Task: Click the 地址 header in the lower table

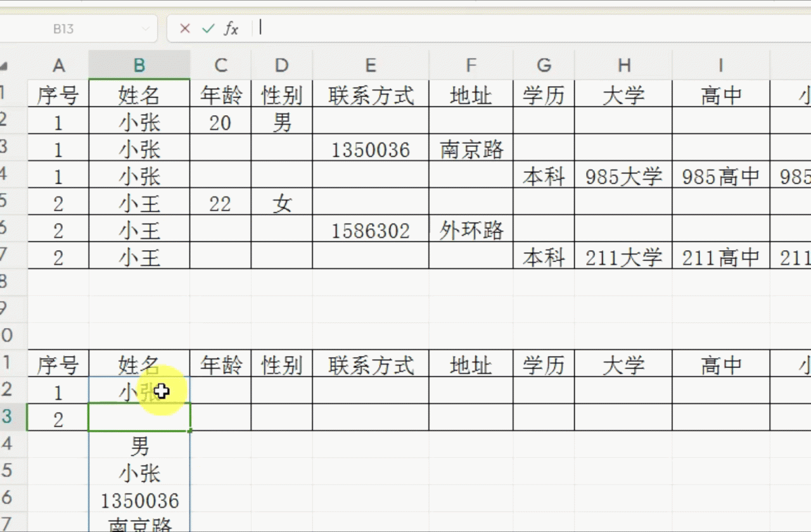Action: coord(471,364)
